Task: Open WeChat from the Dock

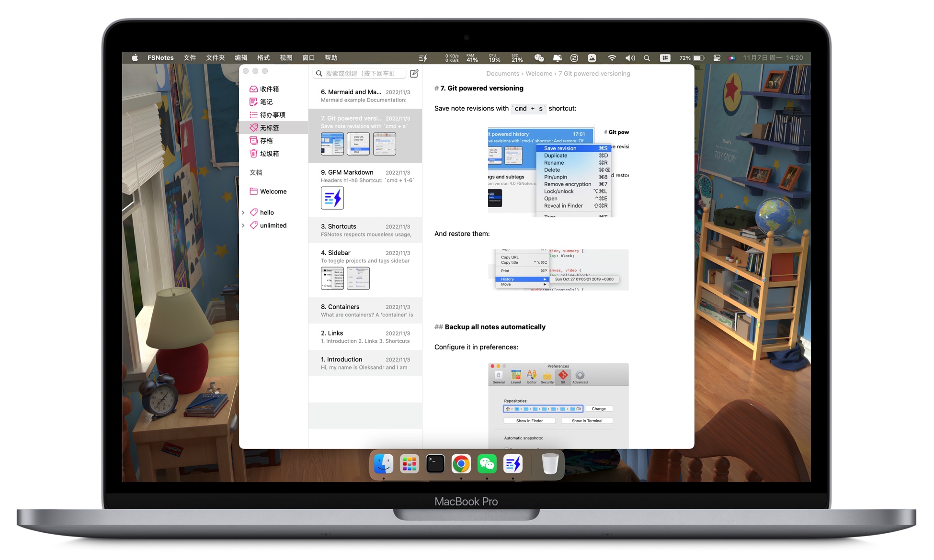Action: coord(487,464)
